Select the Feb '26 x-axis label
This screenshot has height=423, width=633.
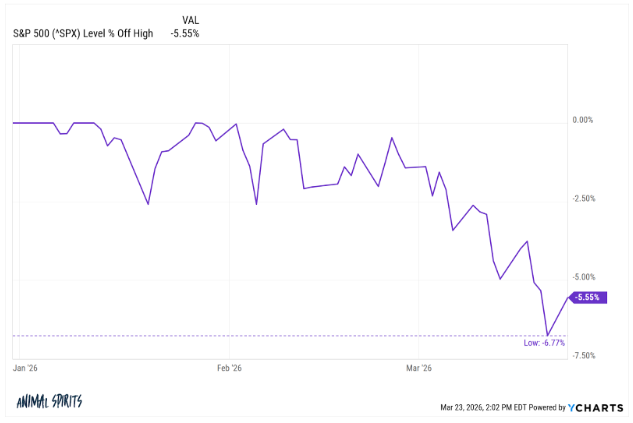(229, 368)
